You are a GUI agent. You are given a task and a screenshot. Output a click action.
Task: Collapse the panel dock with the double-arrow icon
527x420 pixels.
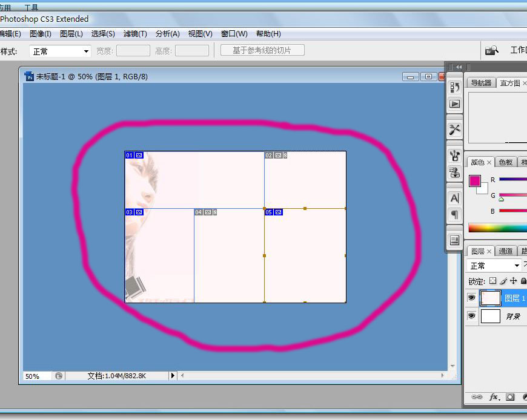pos(459,67)
